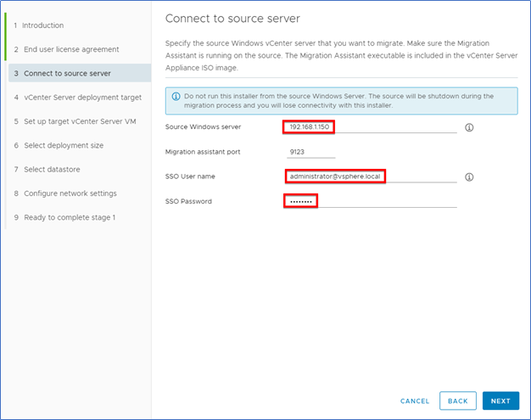The width and height of the screenshot is (531, 420).
Task: Click the SSO Password field
Action: pos(372,202)
